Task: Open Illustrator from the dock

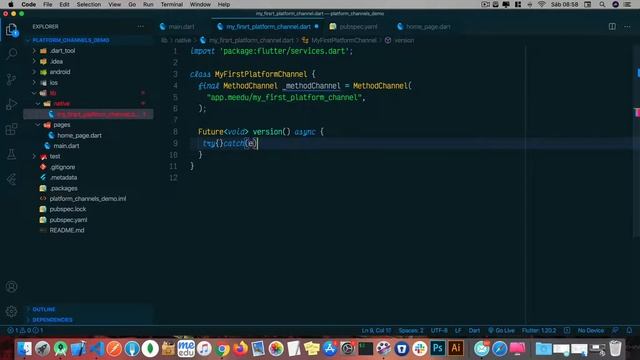Action: tap(456, 349)
